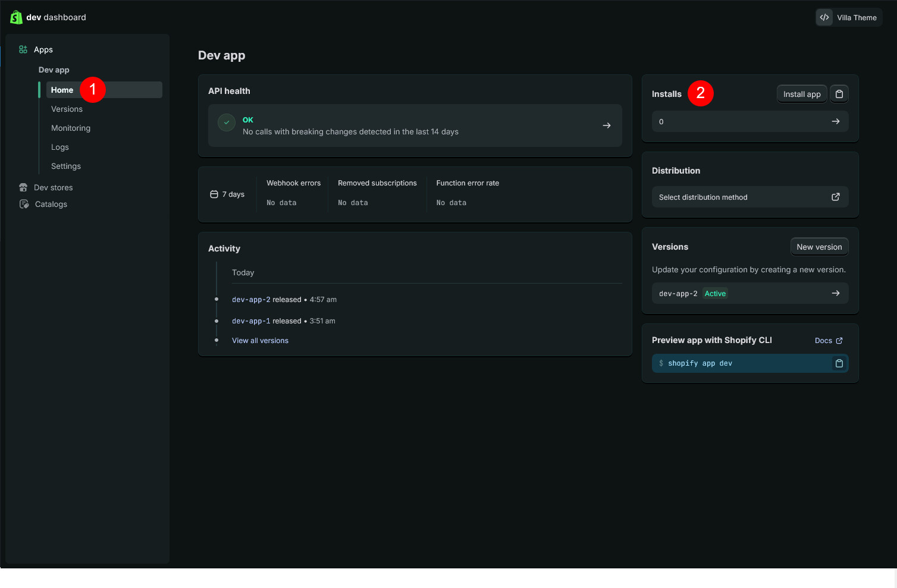The width and height of the screenshot is (897, 588).
Task: Open the external link icon for distribution method
Action: (x=835, y=197)
